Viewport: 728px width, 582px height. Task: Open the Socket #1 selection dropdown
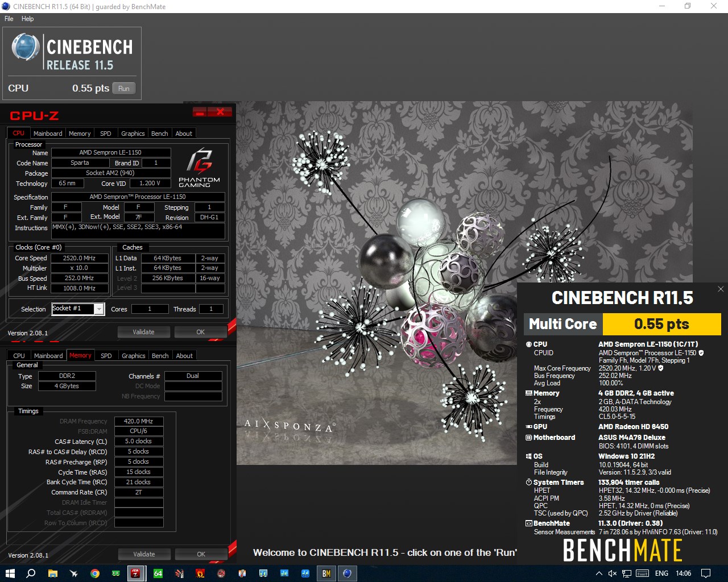coord(99,309)
